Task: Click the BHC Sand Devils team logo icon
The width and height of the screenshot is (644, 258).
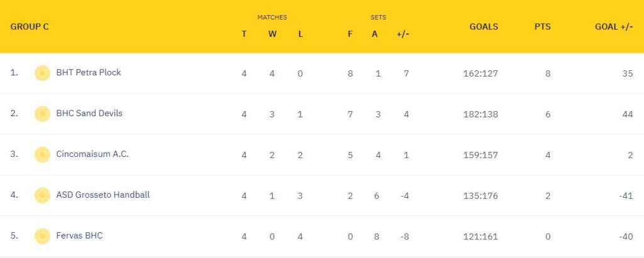Action: click(42, 114)
